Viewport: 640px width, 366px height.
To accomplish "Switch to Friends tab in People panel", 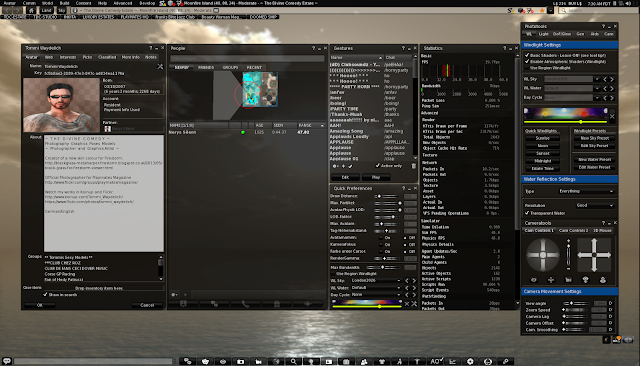I will [206, 67].
